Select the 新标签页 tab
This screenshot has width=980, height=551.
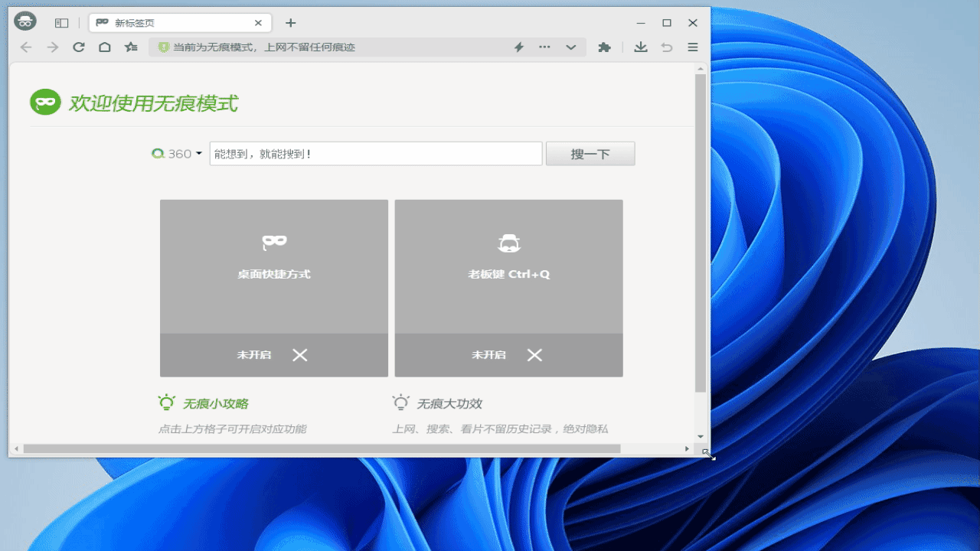[176, 23]
